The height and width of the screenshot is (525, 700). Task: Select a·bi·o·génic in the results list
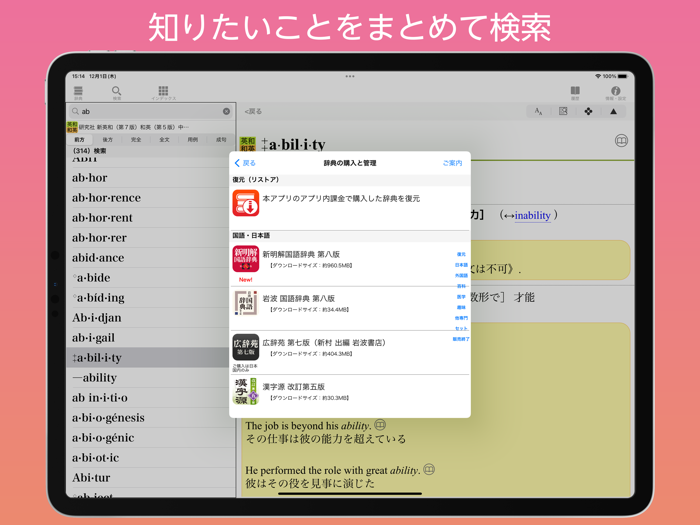[x=151, y=438]
